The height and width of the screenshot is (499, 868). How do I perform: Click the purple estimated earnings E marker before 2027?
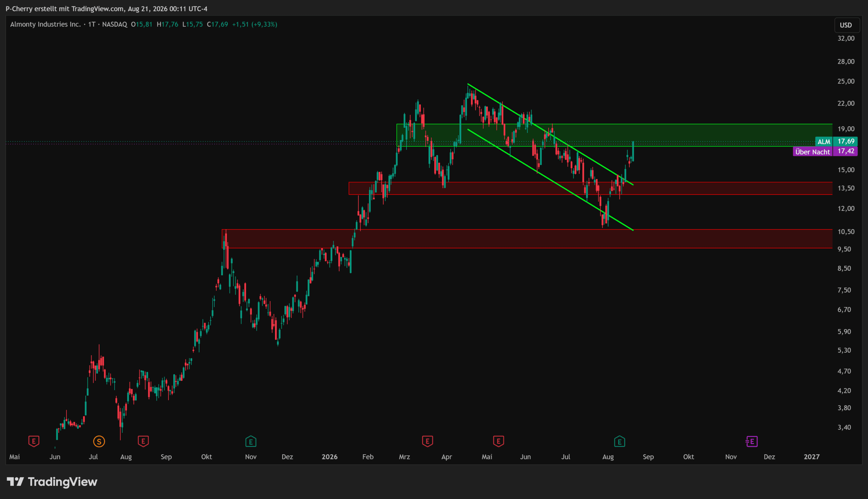coord(751,441)
